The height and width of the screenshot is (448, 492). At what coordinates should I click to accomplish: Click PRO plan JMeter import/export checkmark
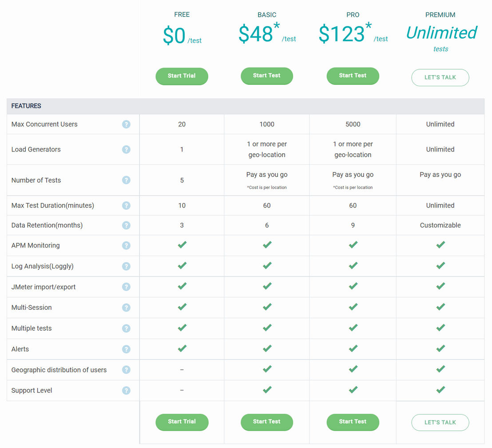click(353, 286)
